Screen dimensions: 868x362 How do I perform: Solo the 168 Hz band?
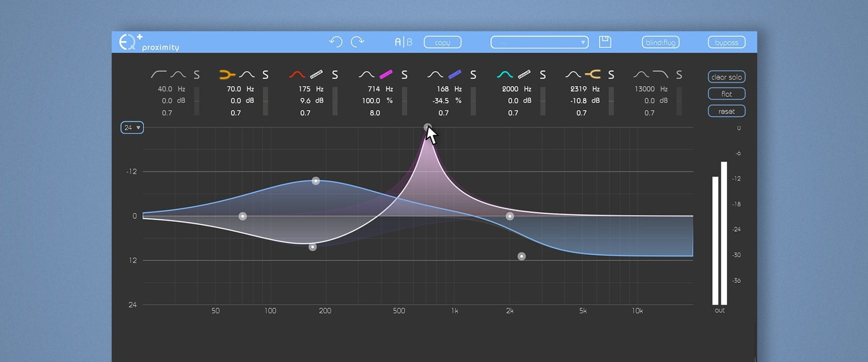coord(473,75)
